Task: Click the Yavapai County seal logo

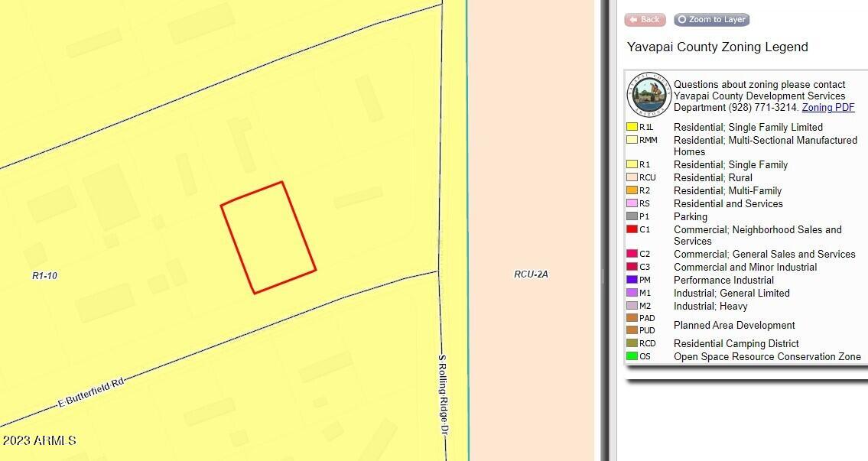Action: 649,95
